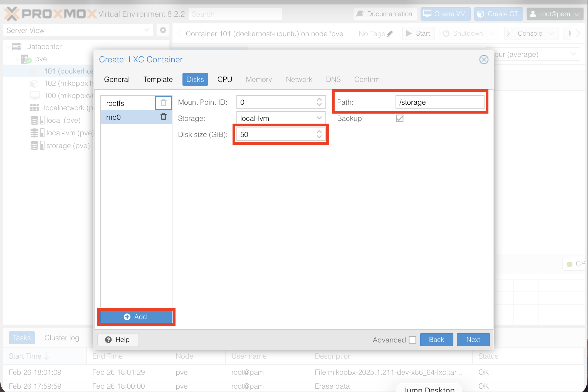Toggle the Backup checkbox
588x392 pixels.
click(x=399, y=118)
